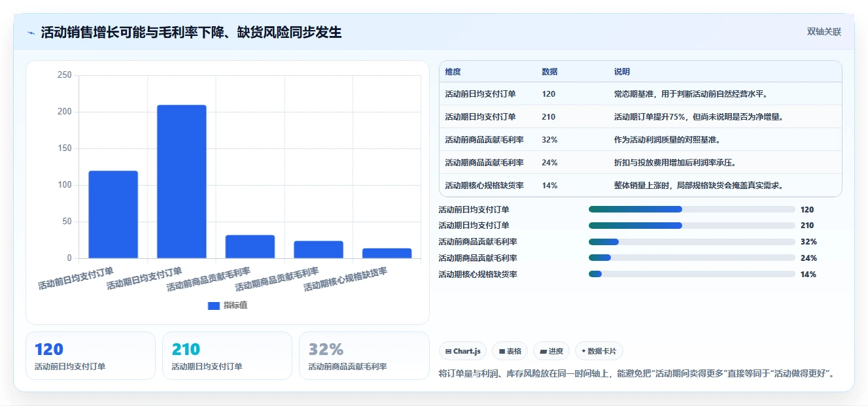The height and width of the screenshot is (406, 868).
Task: Click the table data value 210
Action: pyautogui.click(x=548, y=117)
